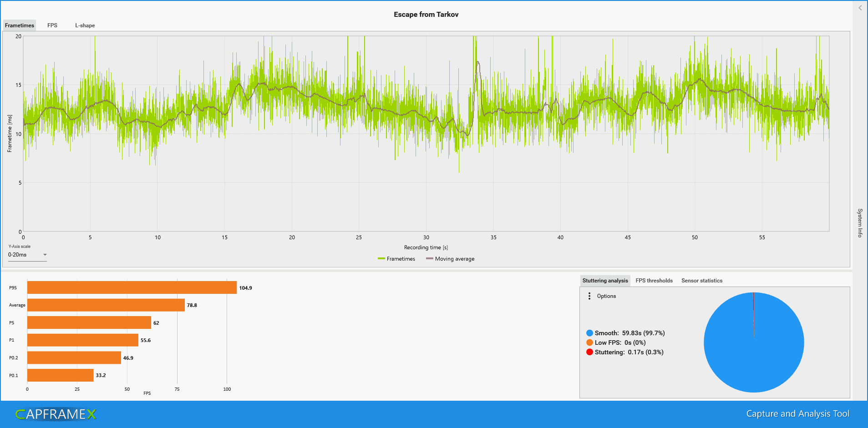This screenshot has width=868, height=428.
Task: Click the Smooth: 59.83s (99.7%) text
Action: point(629,333)
